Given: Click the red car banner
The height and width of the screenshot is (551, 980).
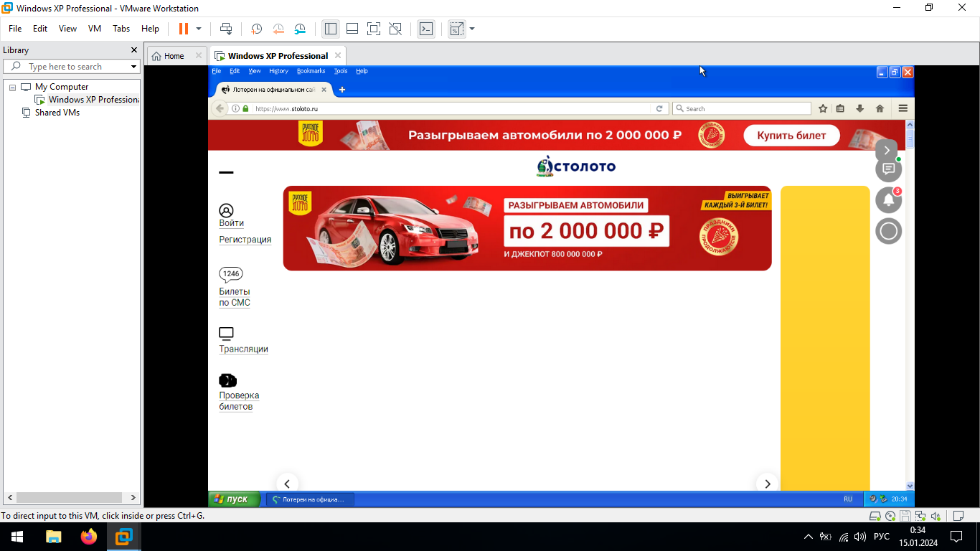Looking at the screenshot, I should tap(527, 228).
